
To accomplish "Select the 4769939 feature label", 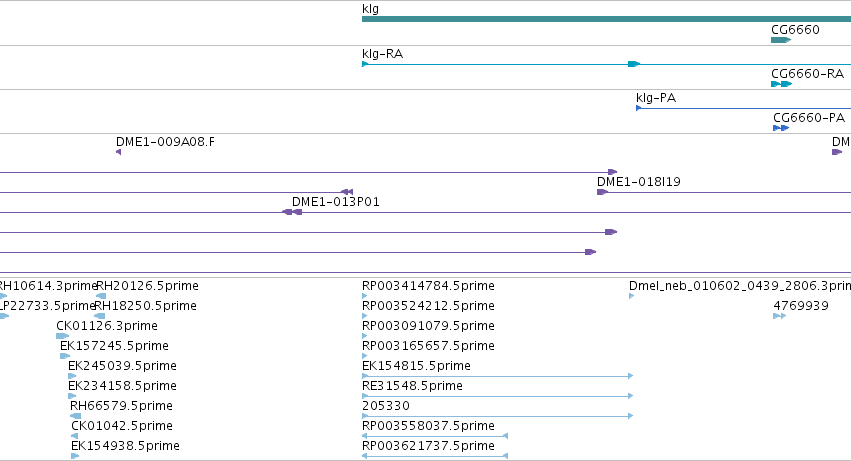I will [801, 306].
